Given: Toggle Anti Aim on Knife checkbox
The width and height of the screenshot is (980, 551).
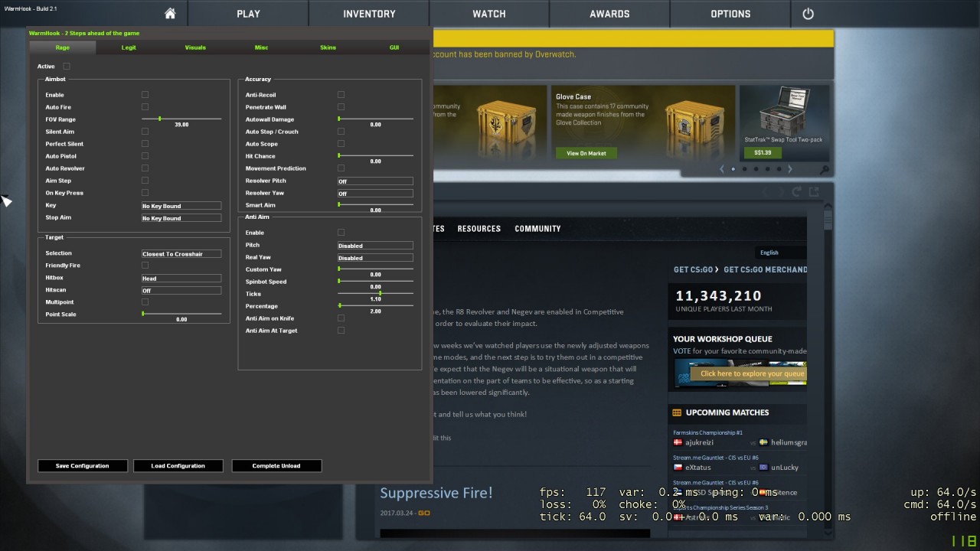Looking at the screenshot, I should pyautogui.click(x=341, y=318).
